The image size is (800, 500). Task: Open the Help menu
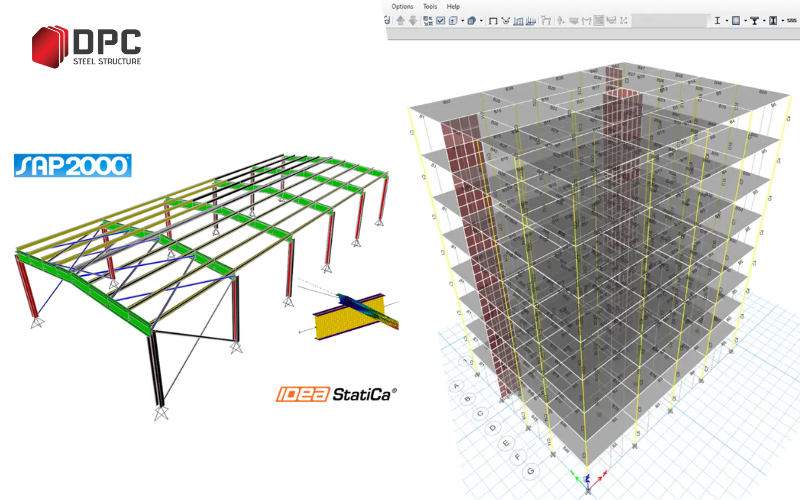[453, 6]
